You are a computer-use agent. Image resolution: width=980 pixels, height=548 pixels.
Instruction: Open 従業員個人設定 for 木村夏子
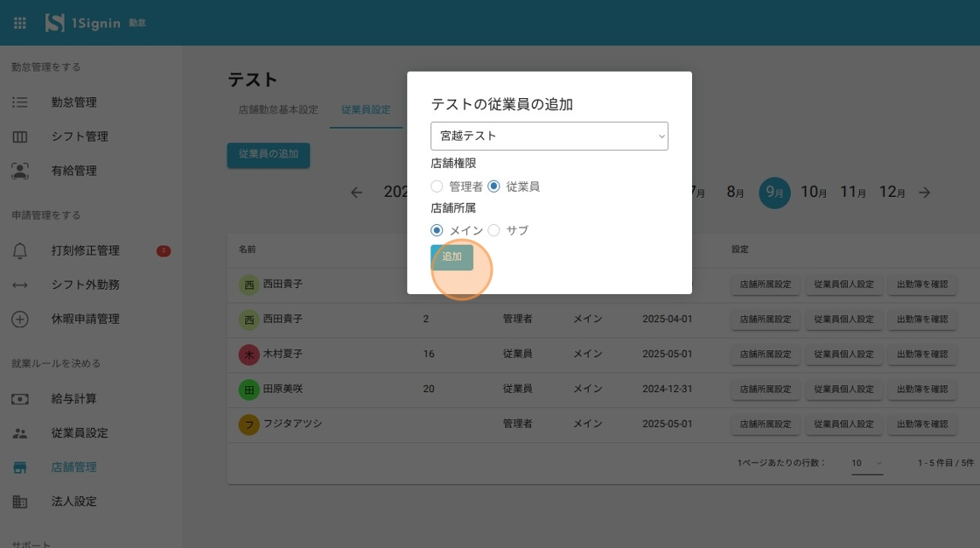(x=843, y=354)
